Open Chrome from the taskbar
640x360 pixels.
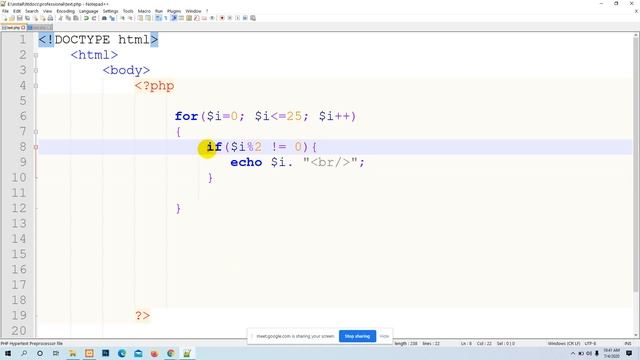coord(171,353)
